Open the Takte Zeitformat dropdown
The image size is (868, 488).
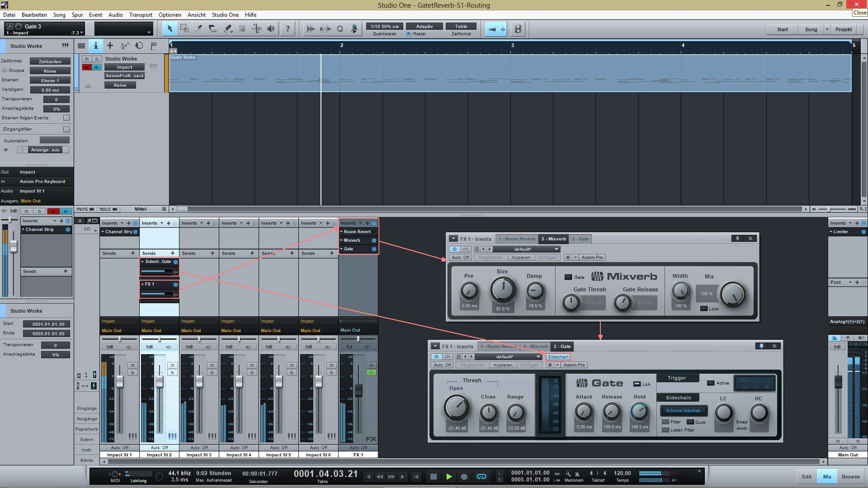click(461, 26)
